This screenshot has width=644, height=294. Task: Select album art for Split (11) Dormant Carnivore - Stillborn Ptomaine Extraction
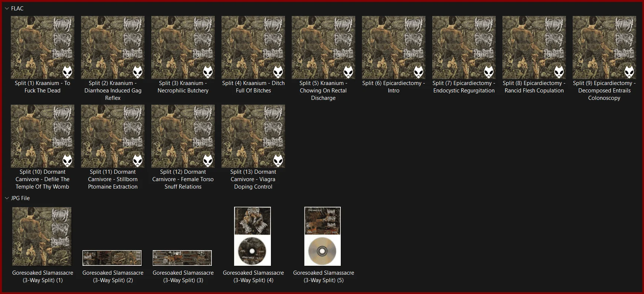point(113,136)
